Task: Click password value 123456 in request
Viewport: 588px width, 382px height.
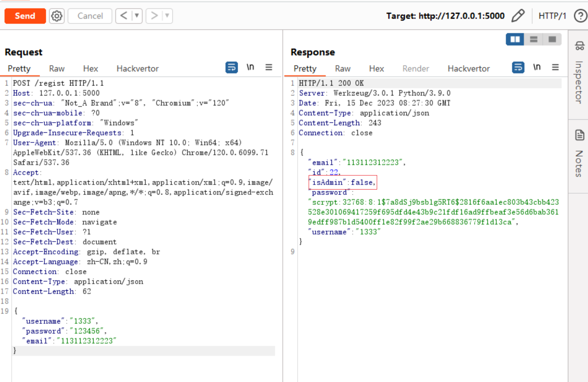Action: pos(87,331)
